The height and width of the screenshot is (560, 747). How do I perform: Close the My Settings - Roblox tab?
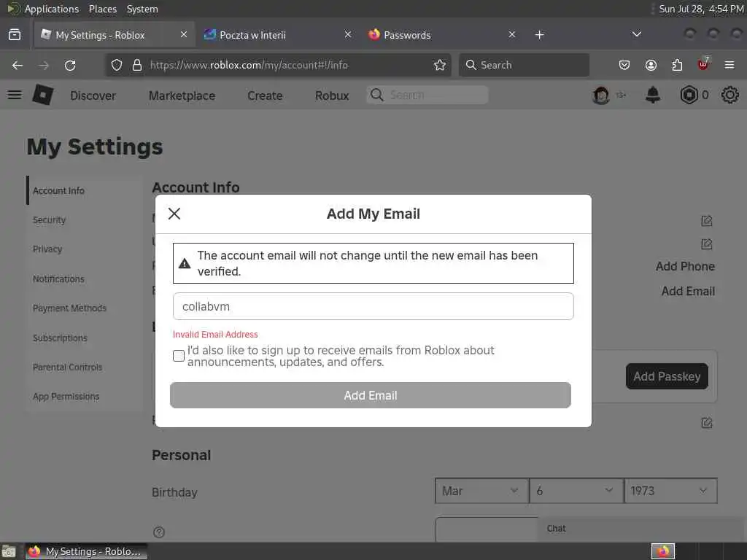point(184,34)
